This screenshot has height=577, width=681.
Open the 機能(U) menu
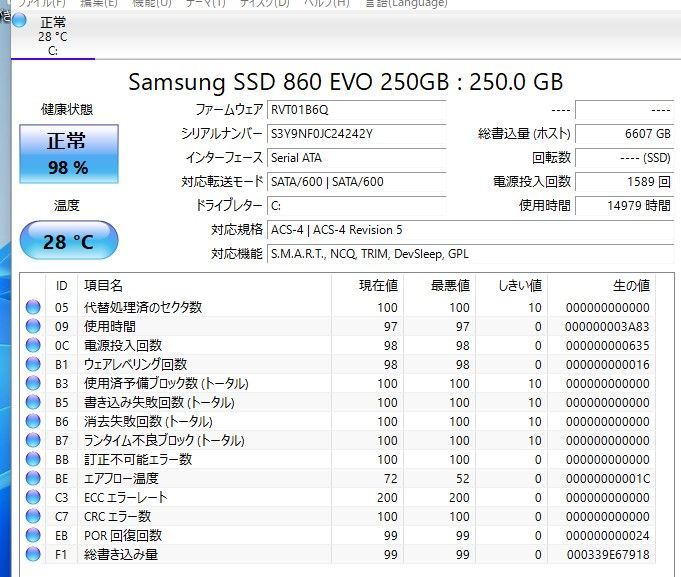[x=152, y=3]
